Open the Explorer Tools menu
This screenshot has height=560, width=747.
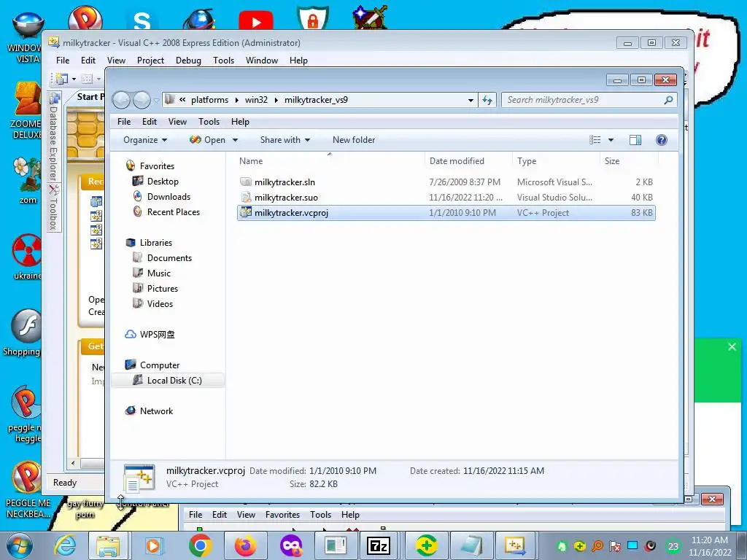point(209,122)
